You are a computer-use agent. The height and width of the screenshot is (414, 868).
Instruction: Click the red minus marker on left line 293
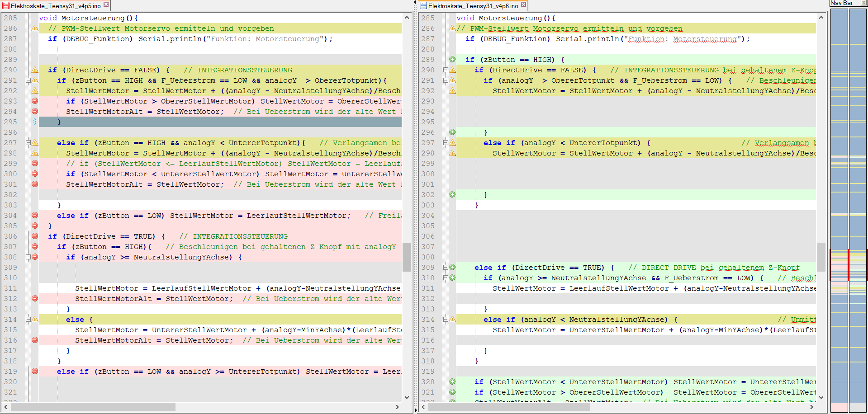[35, 101]
